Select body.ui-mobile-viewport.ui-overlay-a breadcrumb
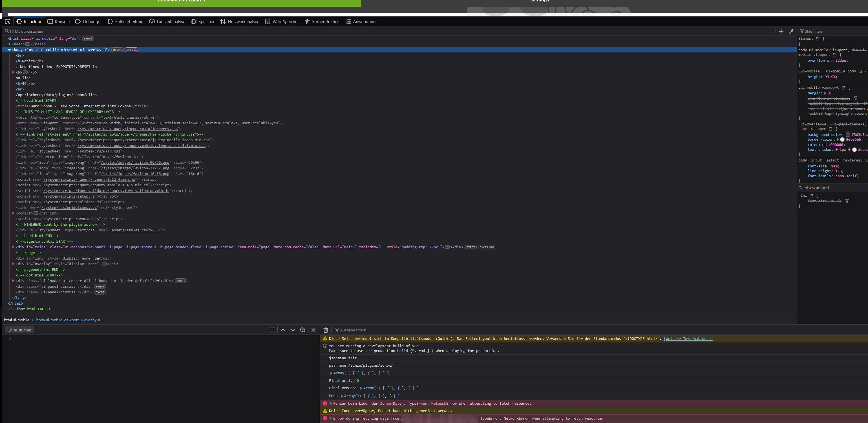 pos(68,320)
